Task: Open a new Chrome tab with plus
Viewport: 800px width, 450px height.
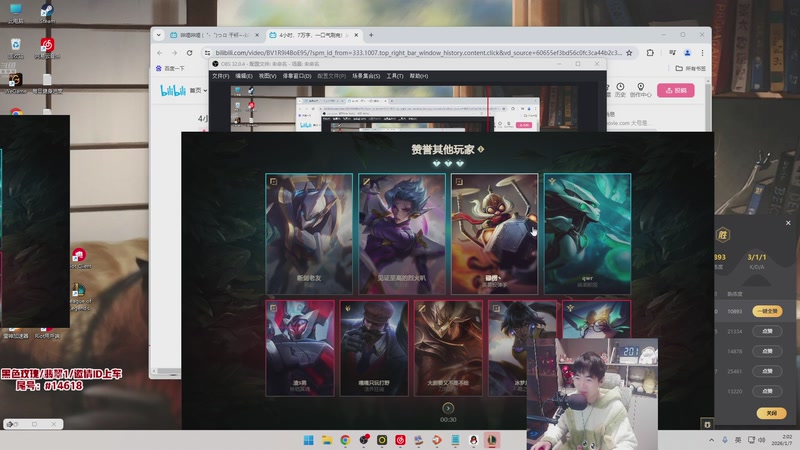Action: [371, 35]
